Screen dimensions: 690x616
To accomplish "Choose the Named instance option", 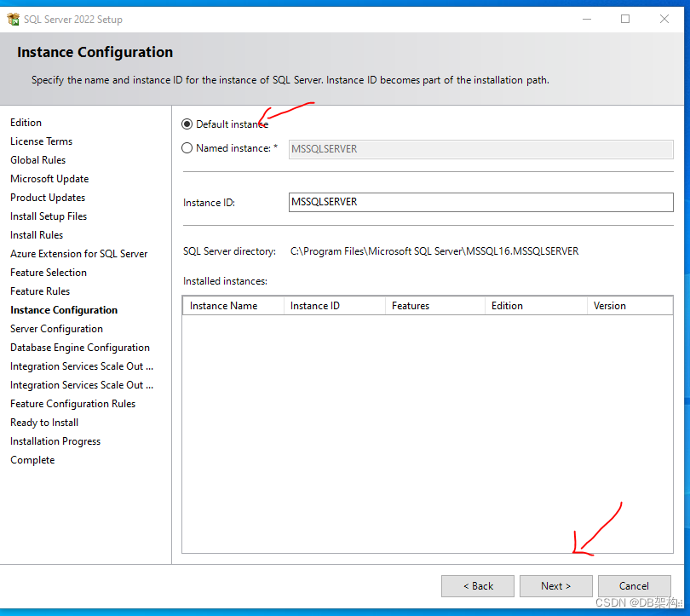I will click(x=187, y=147).
